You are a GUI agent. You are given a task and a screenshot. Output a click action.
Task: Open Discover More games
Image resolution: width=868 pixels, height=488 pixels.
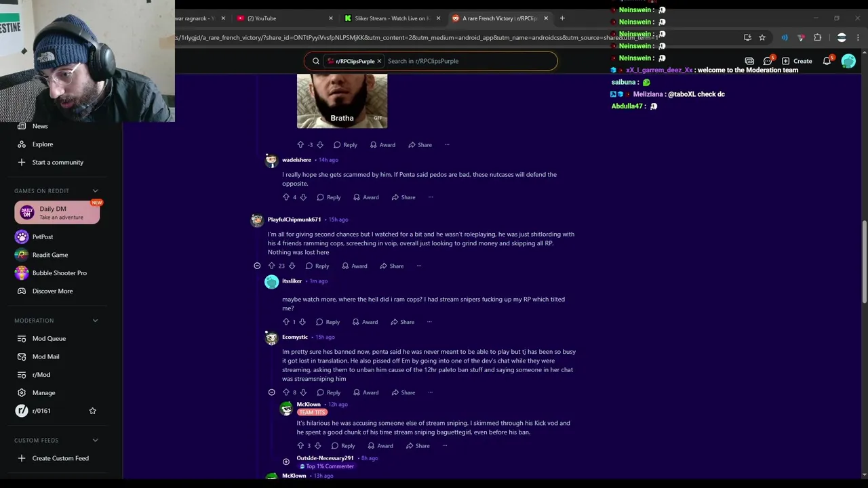pyautogui.click(x=52, y=291)
